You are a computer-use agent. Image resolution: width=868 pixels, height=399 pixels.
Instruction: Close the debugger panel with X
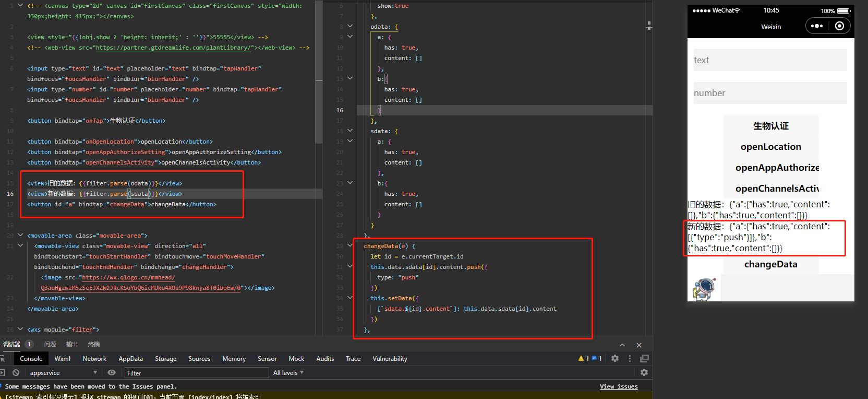(639, 345)
